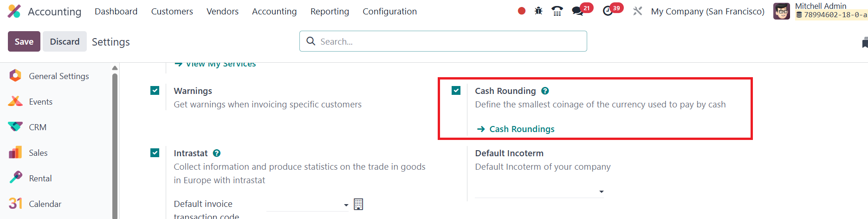Open the VoIP phone icon
The height and width of the screenshot is (219, 868).
click(x=557, y=11)
